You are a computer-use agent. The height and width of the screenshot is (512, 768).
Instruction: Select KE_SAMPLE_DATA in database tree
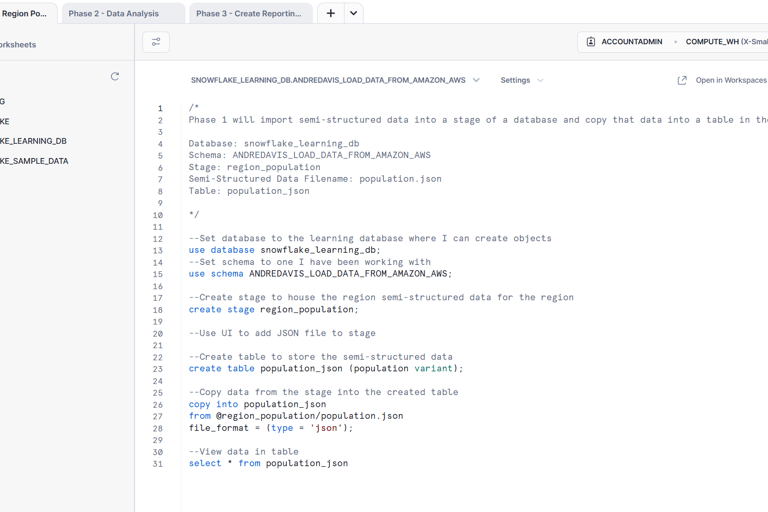tap(34, 161)
